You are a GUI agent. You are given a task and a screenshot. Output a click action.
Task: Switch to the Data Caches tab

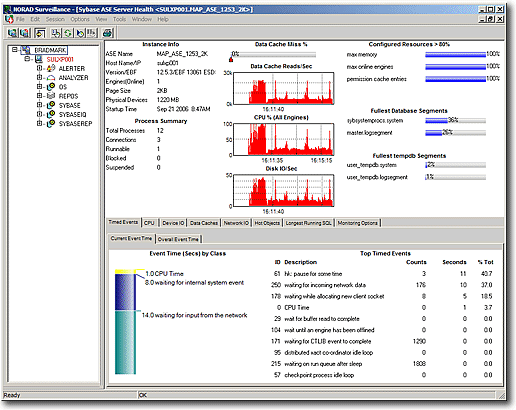pos(204,223)
